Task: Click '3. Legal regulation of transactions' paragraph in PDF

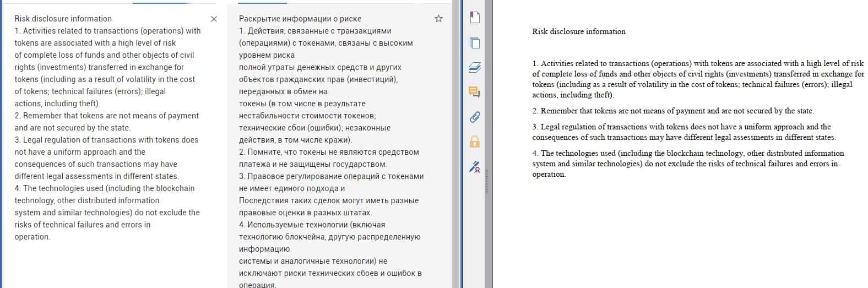Action: tap(684, 132)
